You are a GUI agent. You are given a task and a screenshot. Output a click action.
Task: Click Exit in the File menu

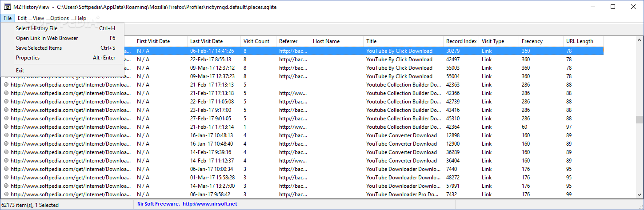63,71
